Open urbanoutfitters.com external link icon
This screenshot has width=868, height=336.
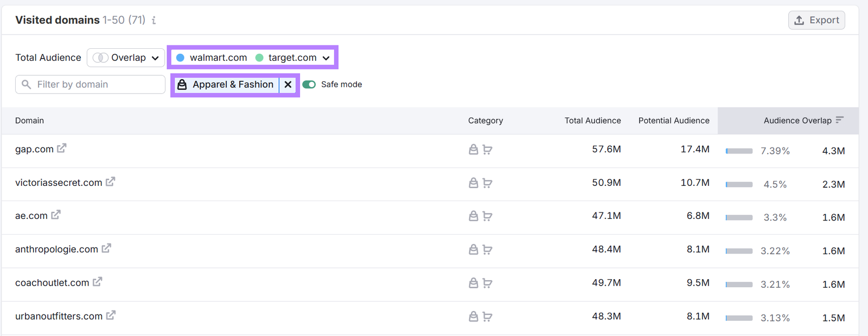111,315
